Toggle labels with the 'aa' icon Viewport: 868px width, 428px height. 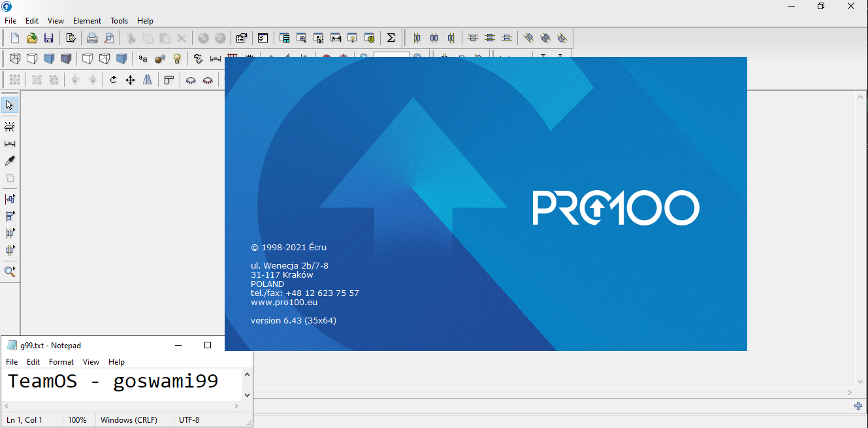[143, 59]
